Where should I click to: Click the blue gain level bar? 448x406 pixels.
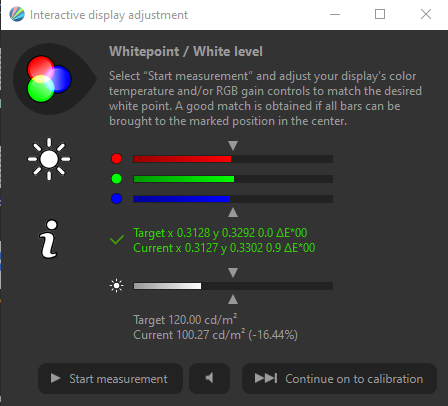pos(233,199)
